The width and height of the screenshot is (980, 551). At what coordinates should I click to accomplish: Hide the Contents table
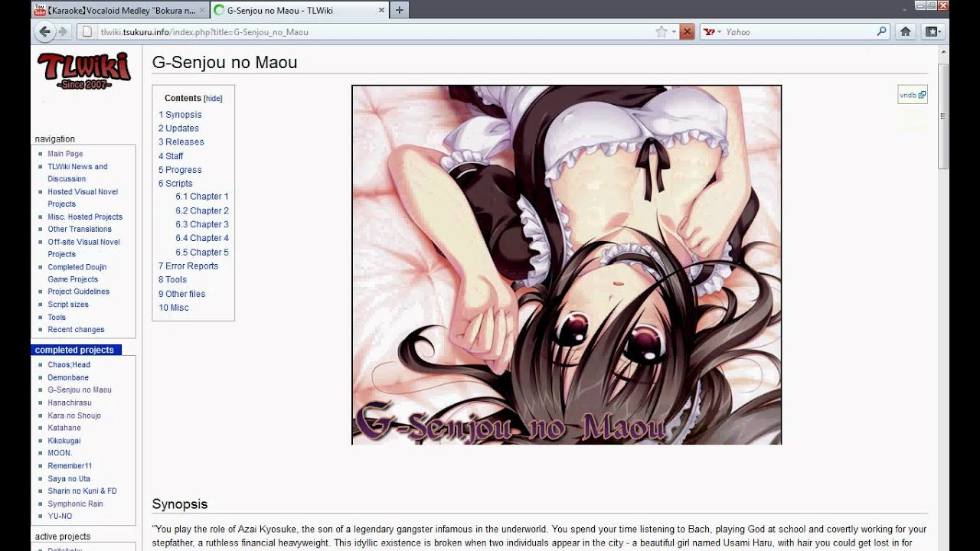click(x=213, y=99)
